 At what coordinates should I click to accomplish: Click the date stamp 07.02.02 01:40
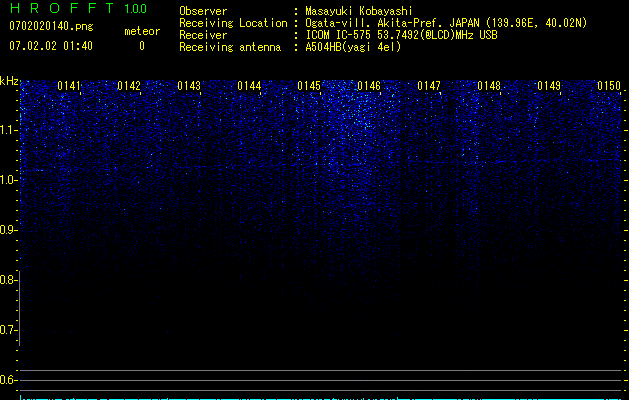[x=51, y=46]
